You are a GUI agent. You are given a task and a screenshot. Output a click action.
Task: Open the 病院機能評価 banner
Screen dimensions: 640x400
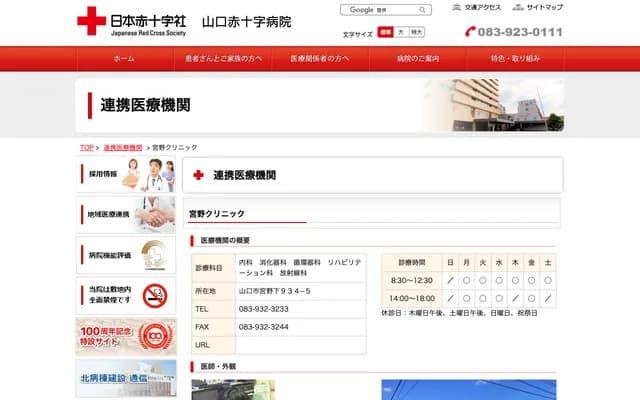tap(126, 255)
